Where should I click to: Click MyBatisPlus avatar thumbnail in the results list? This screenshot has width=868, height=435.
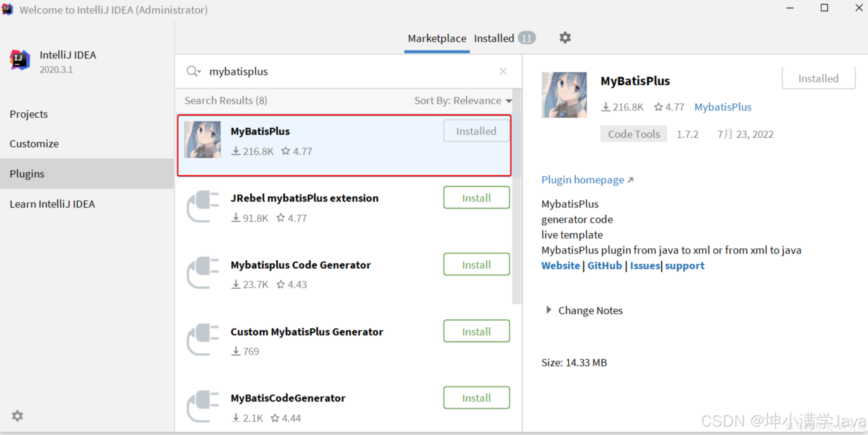click(203, 140)
